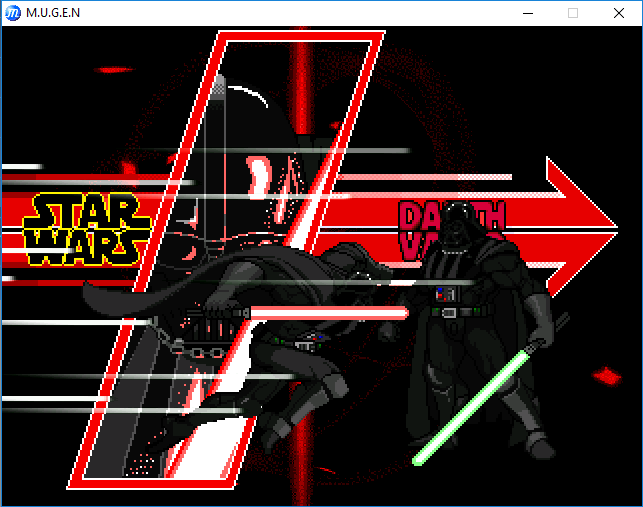Click the M.U.G.E.N app icon in title bar
Image resolution: width=643 pixels, height=507 pixels.
pyautogui.click(x=13, y=13)
